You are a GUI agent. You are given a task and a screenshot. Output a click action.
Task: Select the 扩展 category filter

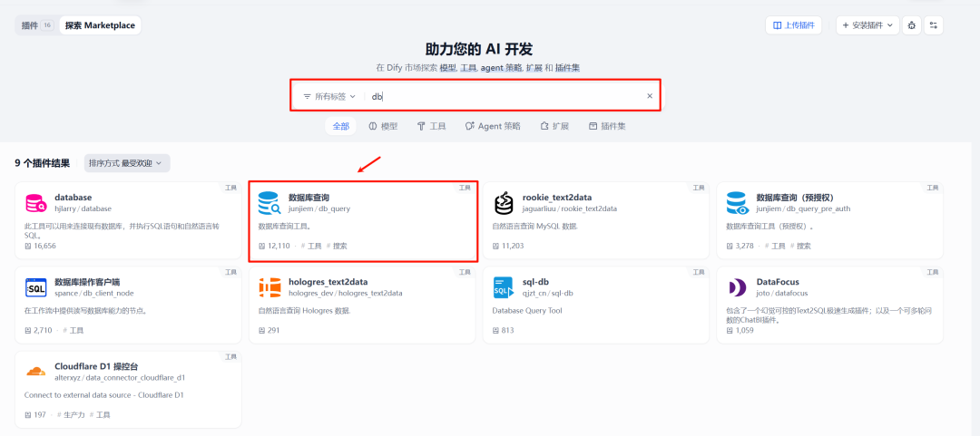coord(554,126)
